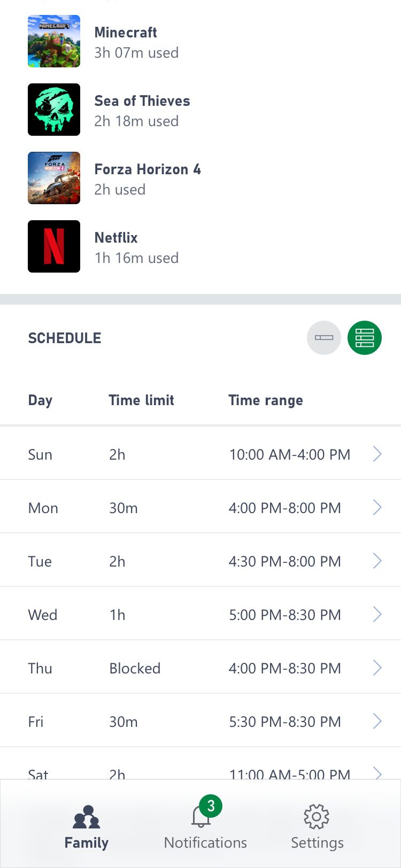
Task: Open Wednesday schedule details arrow
Action: point(377,615)
